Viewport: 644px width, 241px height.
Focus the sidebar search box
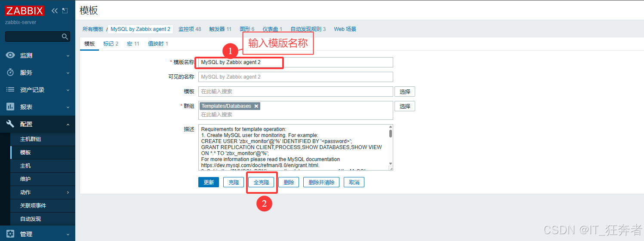pyautogui.click(x=37, y=37)
